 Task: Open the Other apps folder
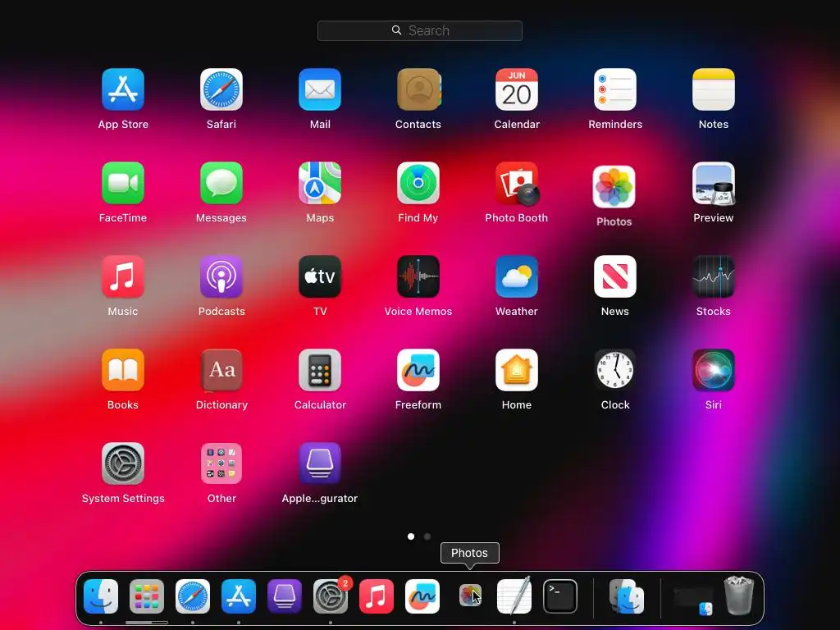tap(221, 463)
